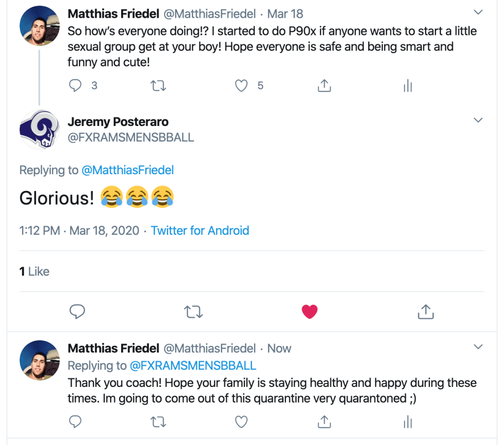View analytics for the P90x tweet
Image resolution: width=504 pixels, height=445 pixels.
click(x=407, y=86)
